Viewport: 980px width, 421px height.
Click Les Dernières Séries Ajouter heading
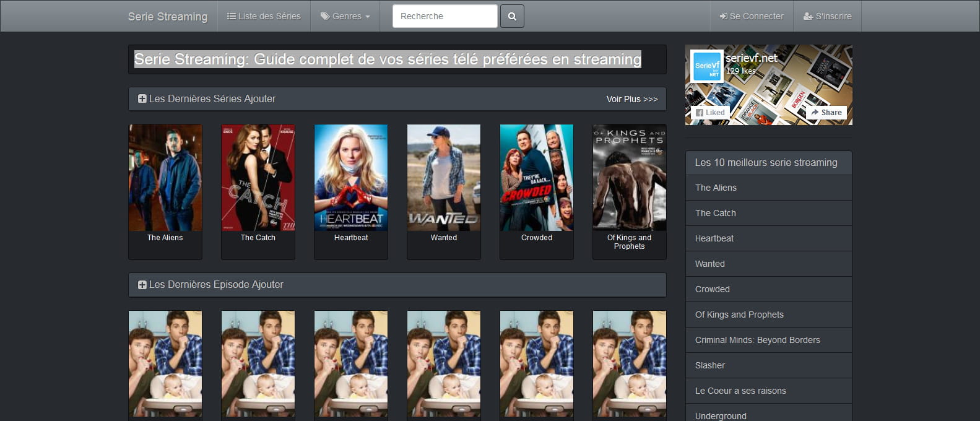[212, 99]
